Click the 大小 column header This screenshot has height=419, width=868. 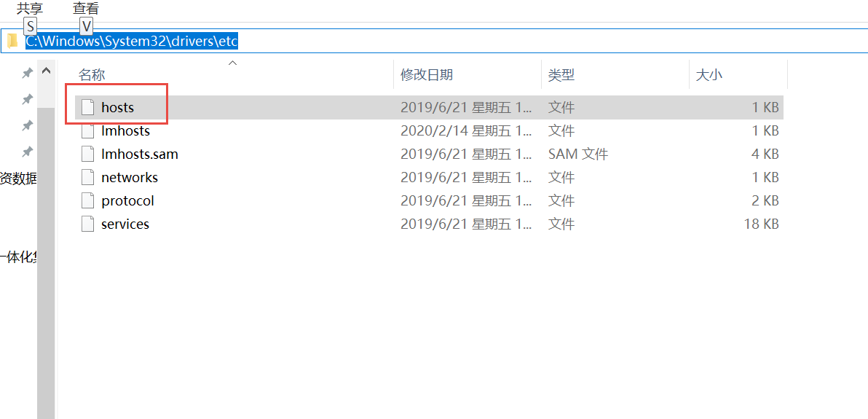(x=709, y=75)
